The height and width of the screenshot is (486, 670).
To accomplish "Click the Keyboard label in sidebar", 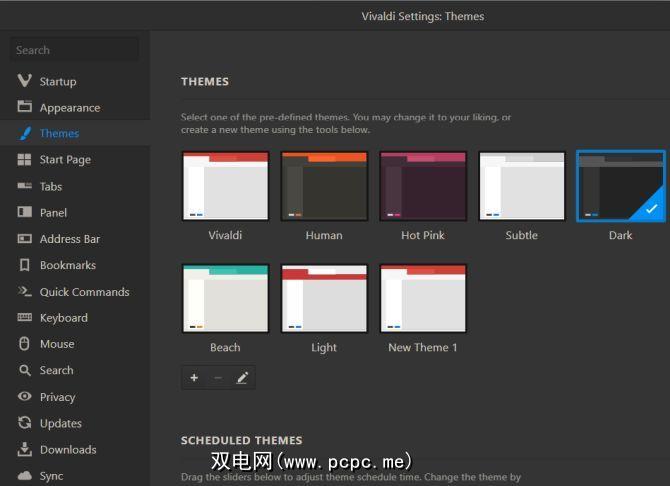I will (64, 318).
